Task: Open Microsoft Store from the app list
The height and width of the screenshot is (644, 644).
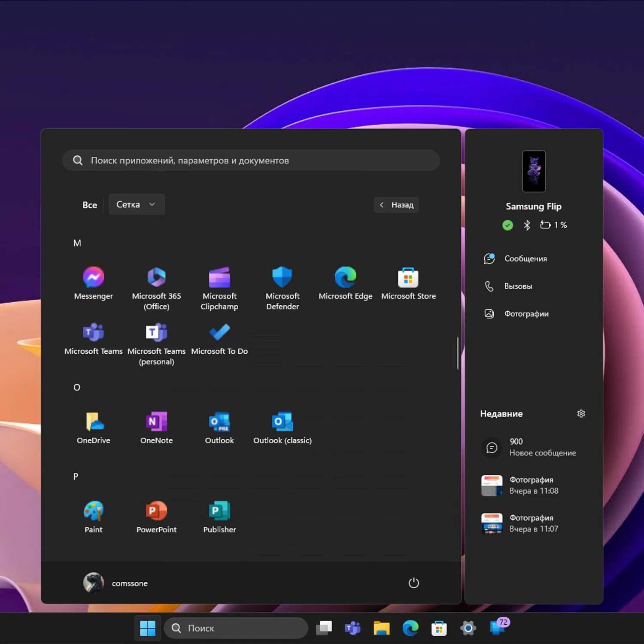Action: pos(408,283)
